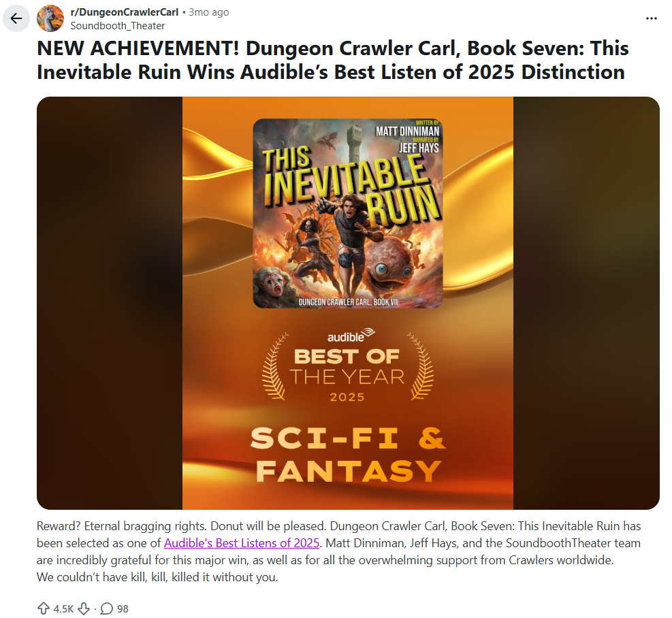
Task: Follow the Audible's Best Listens of 2025 link
Action: (x=241, y=542)
